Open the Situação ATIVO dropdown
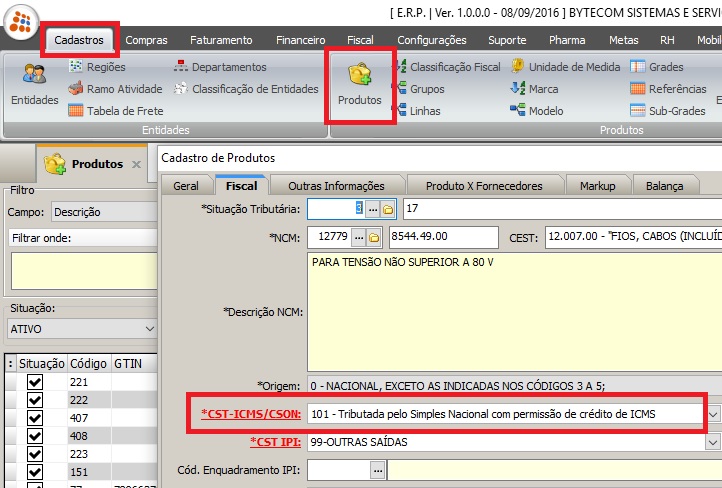This screenshot has height=488, width=722. tap(150, 329)
